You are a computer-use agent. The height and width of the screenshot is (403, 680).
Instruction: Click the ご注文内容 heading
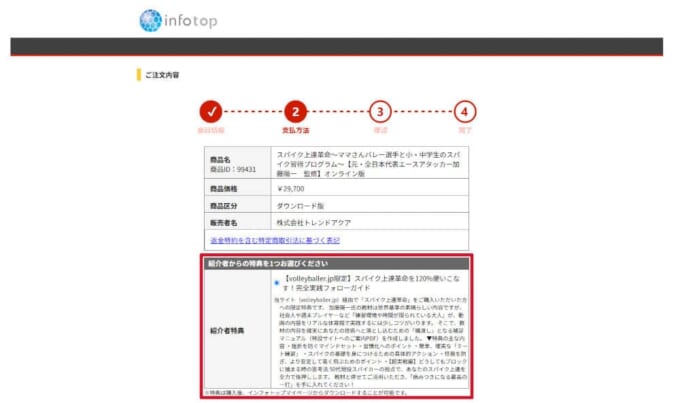[x=162, y=75]
